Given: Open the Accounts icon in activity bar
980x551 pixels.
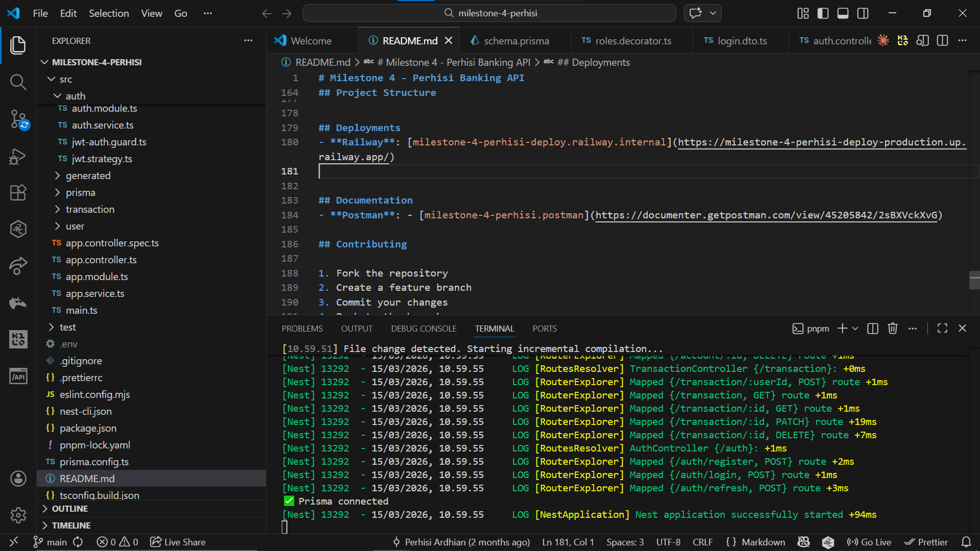Looking at the screenshot, I should [x=18, y=479].
